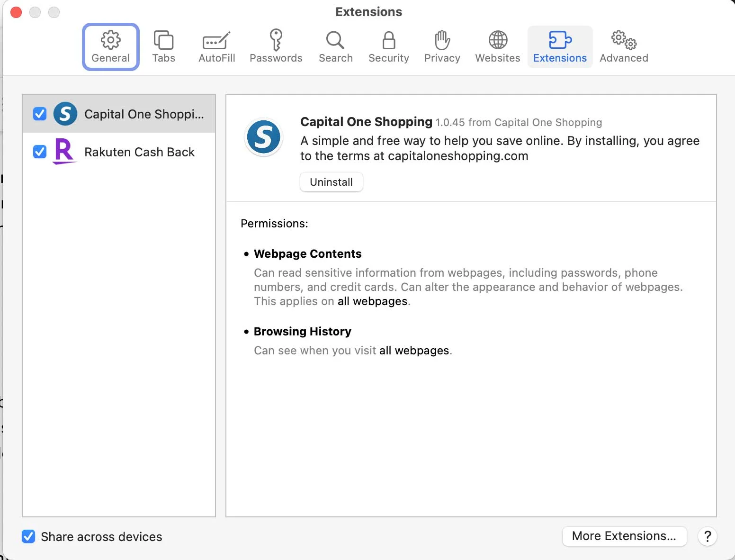The height and width of the screenshot is (560, 735).
Task: Uninstall the Capital One Shopping extension
Action: pos(332,182)
